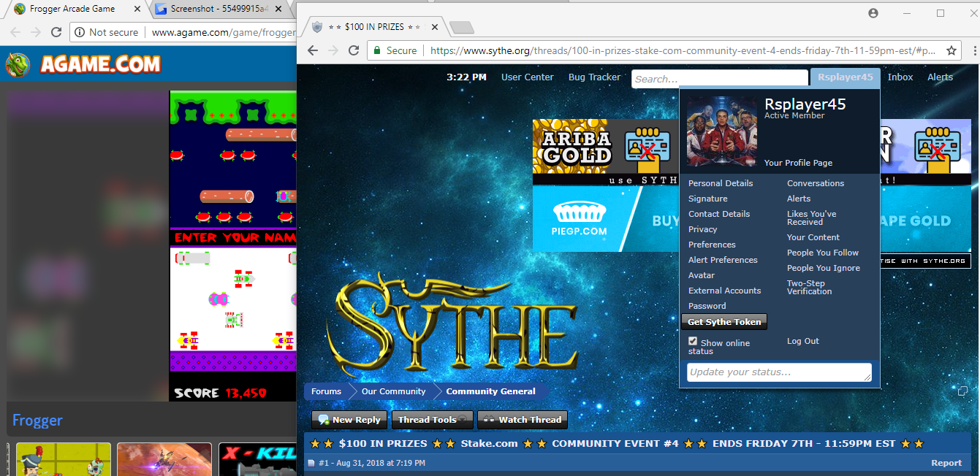Viewport: 980px width, 476px height.
Task: Open the Signature settings
Action: coord(708,199)
